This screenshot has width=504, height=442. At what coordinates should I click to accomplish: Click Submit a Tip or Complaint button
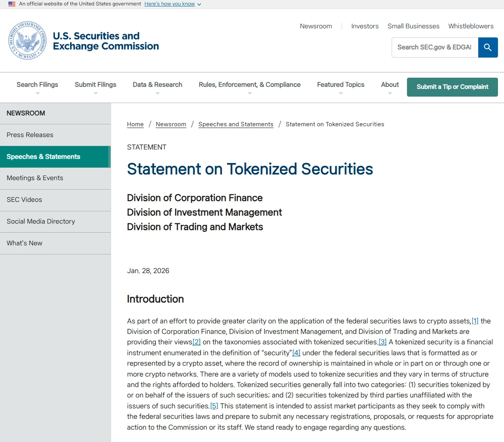pos(452,87)
